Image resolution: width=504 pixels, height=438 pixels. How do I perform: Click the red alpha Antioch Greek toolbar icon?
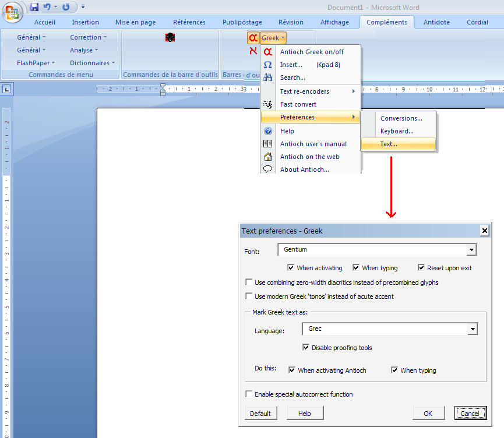[x=253, y=38]
